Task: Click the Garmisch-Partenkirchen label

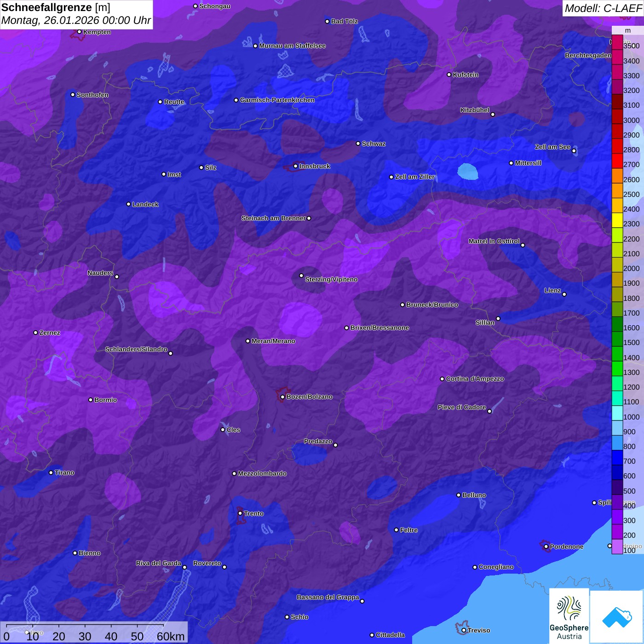Action: click(x=277, y=100)
